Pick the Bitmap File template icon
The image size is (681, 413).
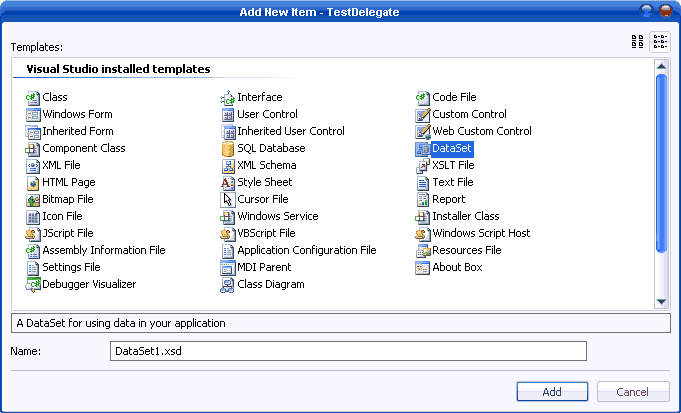pos(33,200)
